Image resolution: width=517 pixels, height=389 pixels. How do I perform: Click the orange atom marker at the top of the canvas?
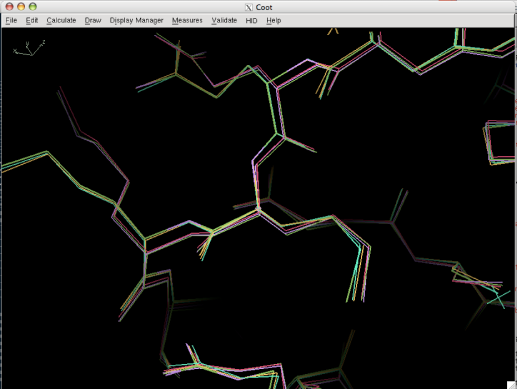pos(333,31)
